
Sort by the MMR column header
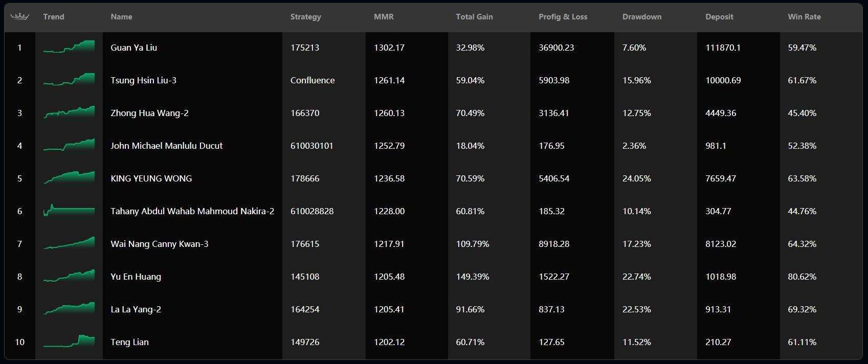[384, 17]
